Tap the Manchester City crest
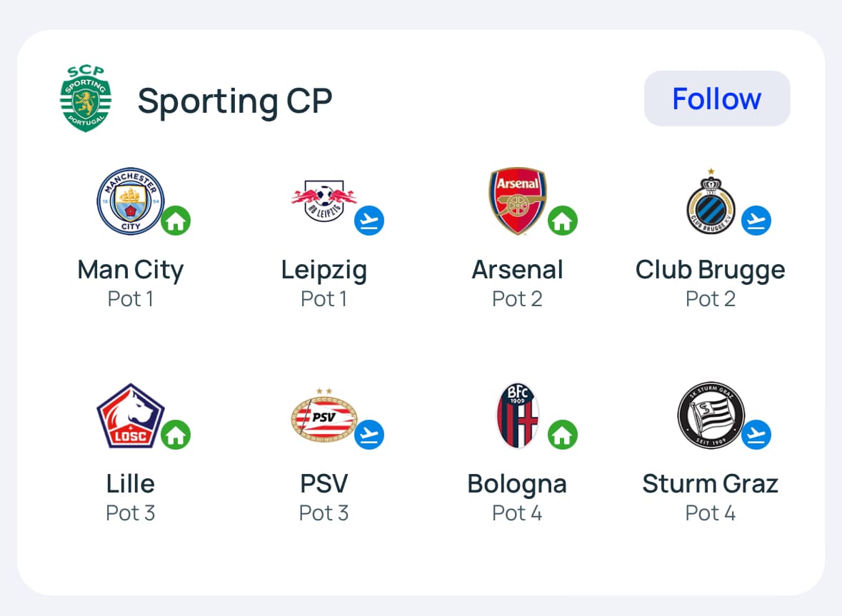Image resolution: width=842 pixels, height=616 pixels. click(x=130, y=201)
